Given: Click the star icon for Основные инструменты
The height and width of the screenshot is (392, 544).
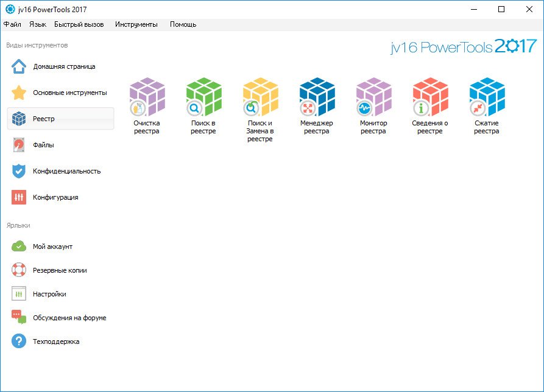Looking at the screenshot, I should point(19,93).
